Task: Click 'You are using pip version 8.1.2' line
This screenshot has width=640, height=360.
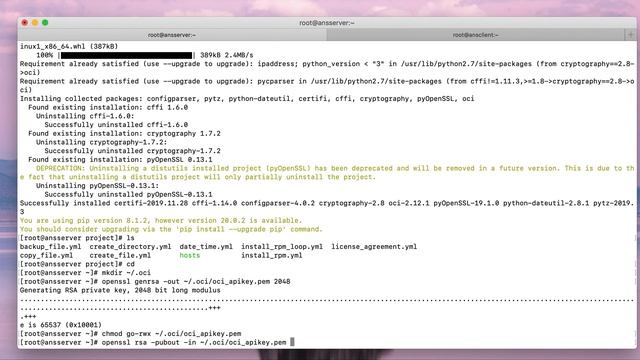Action: click(x=161, y=220)
